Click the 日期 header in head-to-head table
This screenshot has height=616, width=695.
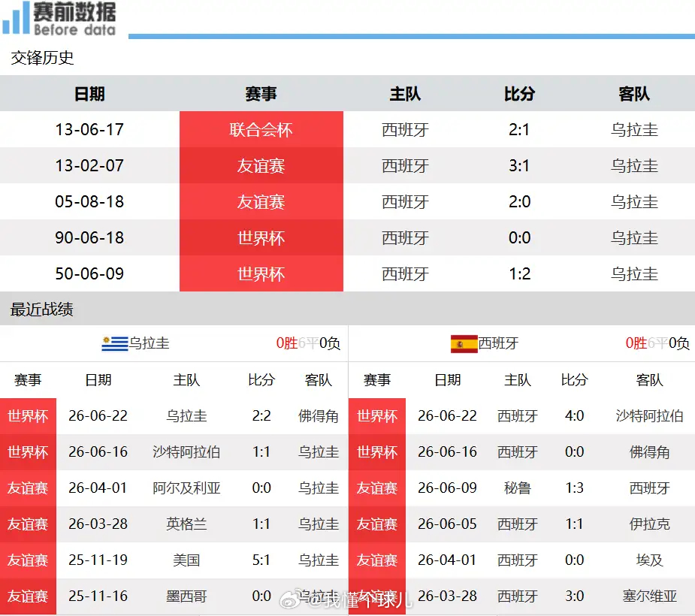click(x=89, y=94)
